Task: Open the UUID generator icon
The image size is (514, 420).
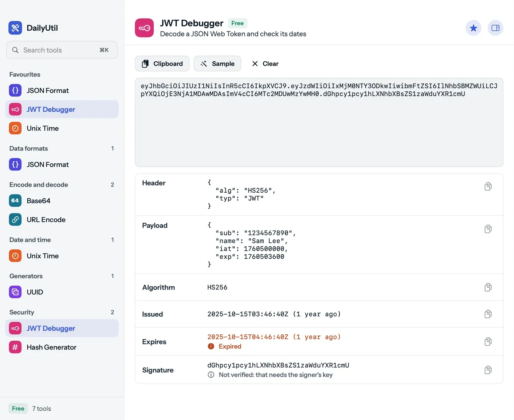Action: click(15, 292)
